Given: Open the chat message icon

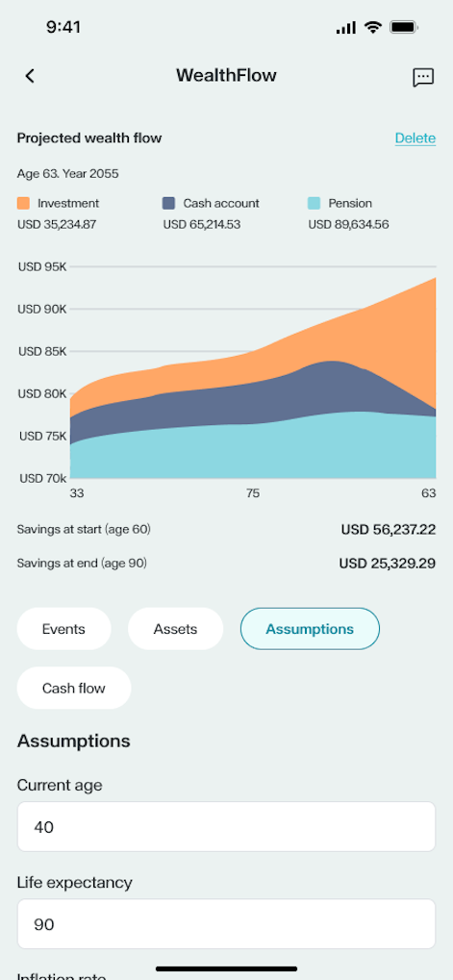Looking at the screenshot, I should [423, 77].
